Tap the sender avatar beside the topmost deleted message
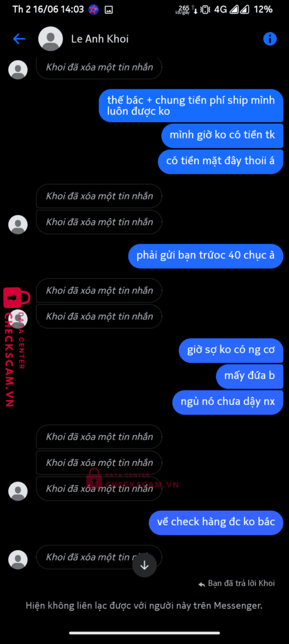Image resolution: width=289 pixels, height=644 pixels. coord(18,69)
